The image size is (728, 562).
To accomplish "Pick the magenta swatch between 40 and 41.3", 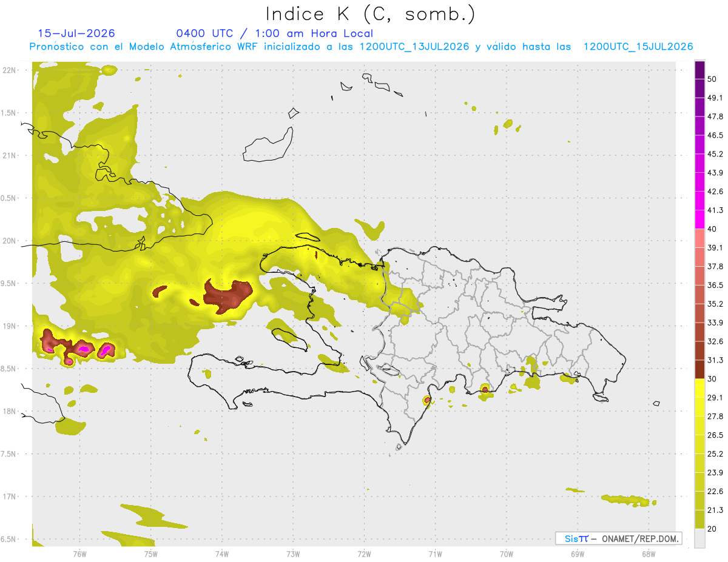I will click(699, 219).
